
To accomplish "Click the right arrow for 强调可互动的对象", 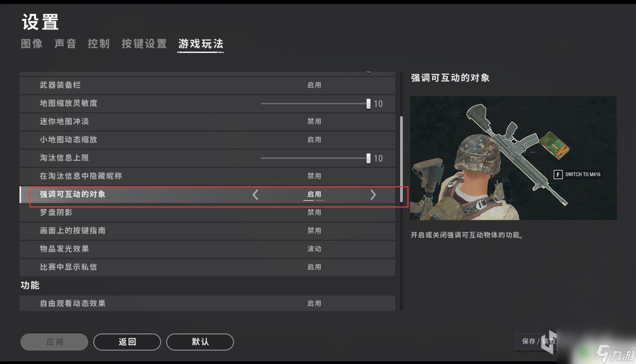I will click(x=373, y=195).
